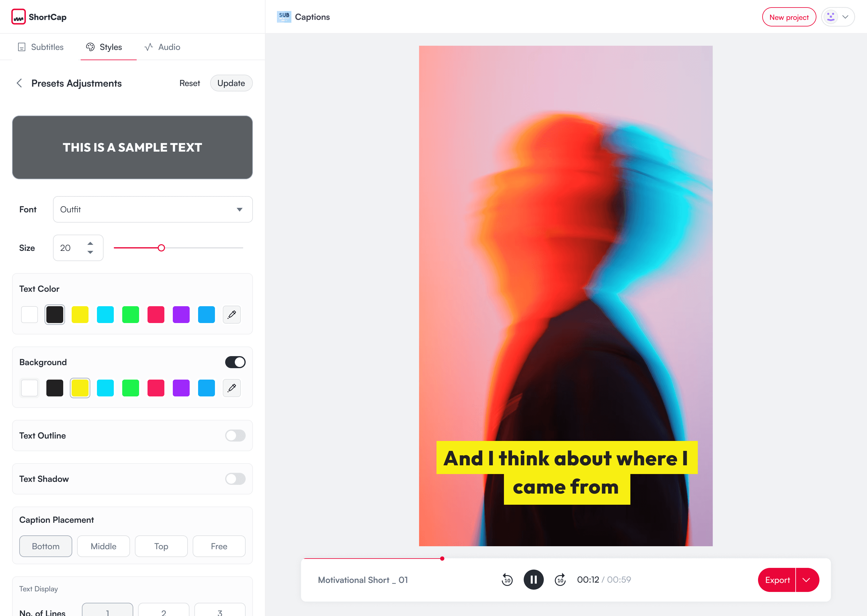Open the Font dropdown showing Outfit
867x616 pixels.
click(153, 209)
